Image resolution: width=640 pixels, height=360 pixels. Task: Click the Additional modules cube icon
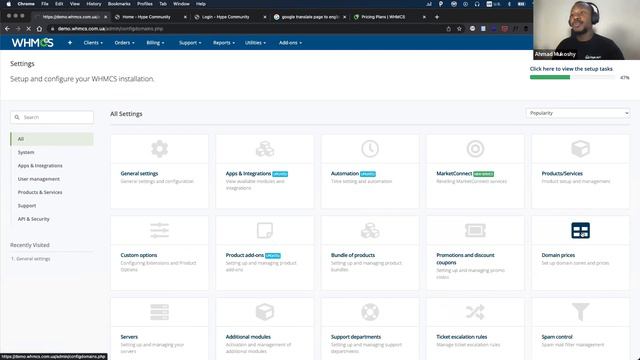[265, 312]
